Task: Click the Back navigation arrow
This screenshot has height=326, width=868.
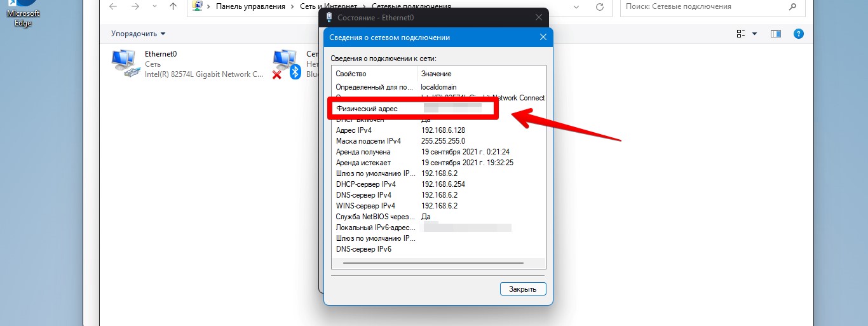Action: coord(112,6)
